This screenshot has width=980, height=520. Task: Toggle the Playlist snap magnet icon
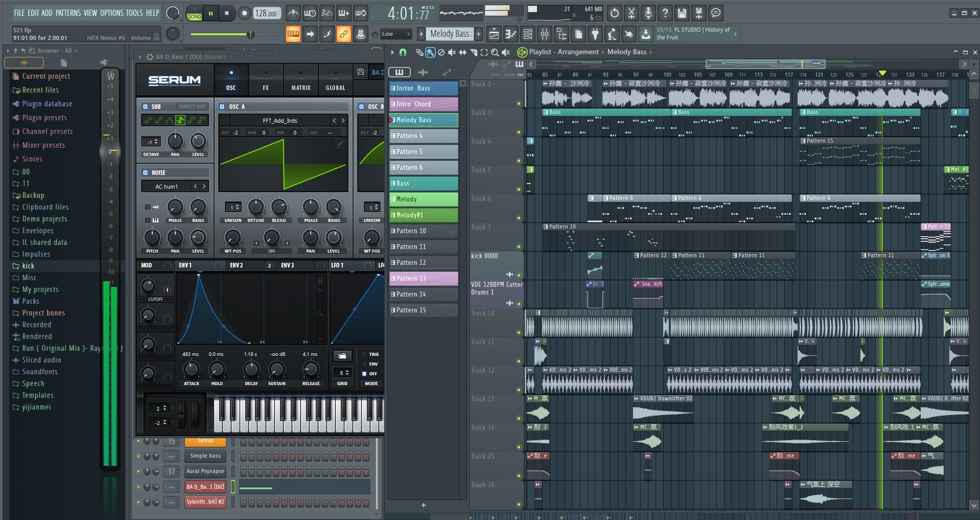coord(403,52)
